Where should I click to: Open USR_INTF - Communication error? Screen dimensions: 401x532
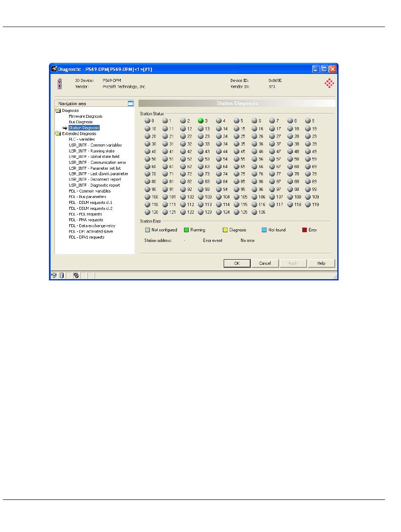pyautogui.click(x=98, y=163)
